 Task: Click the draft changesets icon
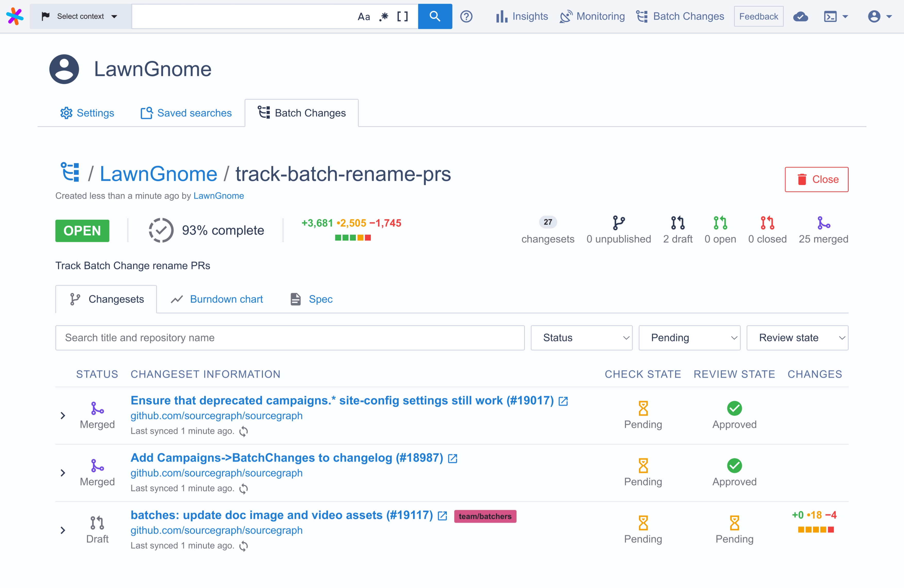pyautogui.click(x=678, y=223)
